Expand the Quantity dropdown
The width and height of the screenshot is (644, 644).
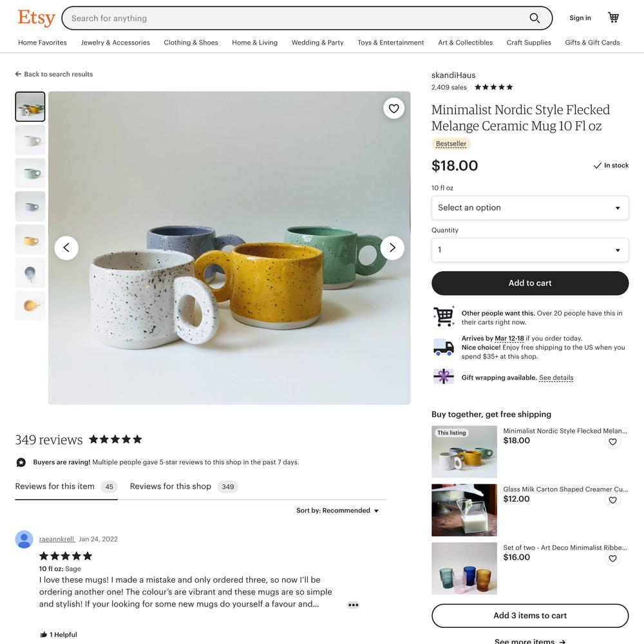click(x=530, y=250)
